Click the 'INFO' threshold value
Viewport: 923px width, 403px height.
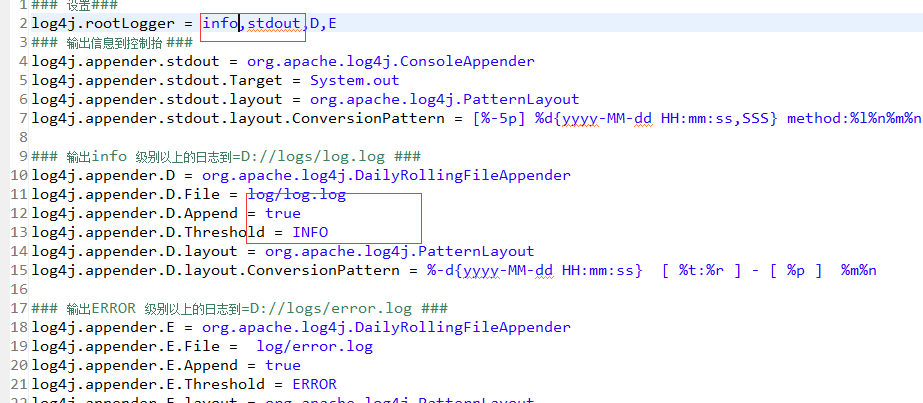click(x=310, y=232)
